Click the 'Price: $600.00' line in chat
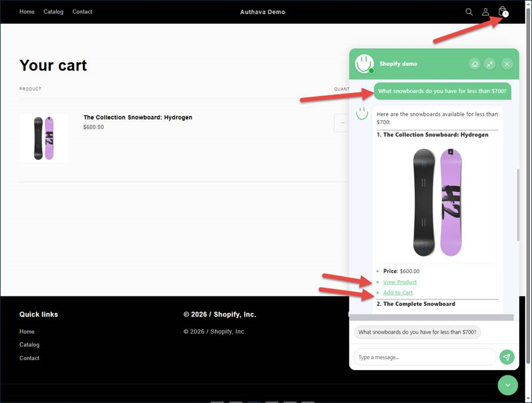This screenshot has height=403, width=532. point(401,271)
